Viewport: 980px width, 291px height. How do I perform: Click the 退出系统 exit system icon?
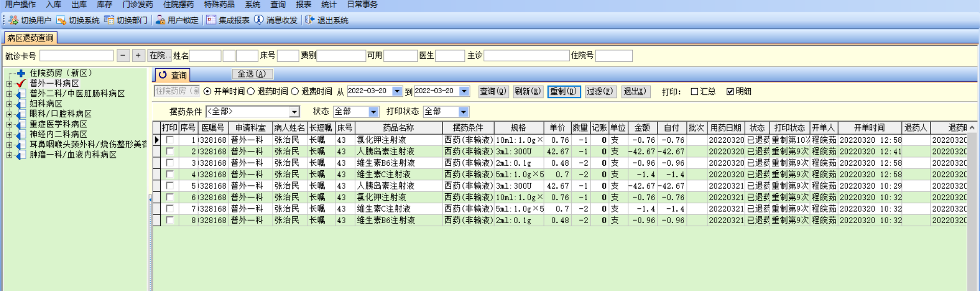tap(309, 20)
